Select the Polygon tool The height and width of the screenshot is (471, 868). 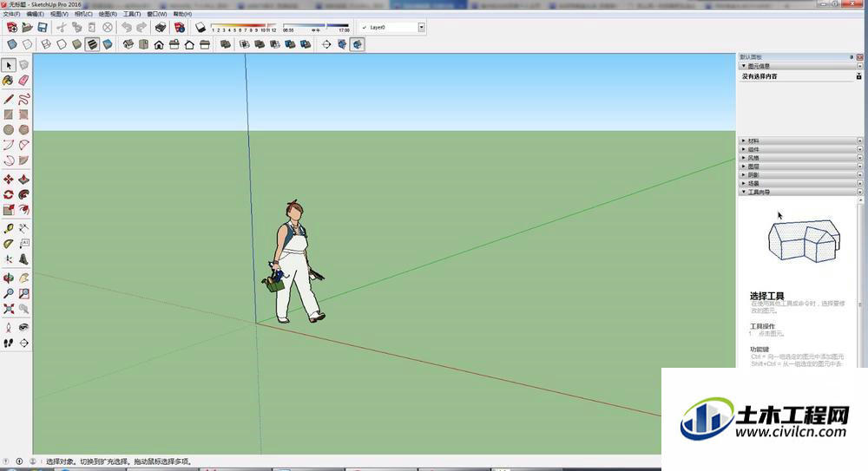click(23, 129)
